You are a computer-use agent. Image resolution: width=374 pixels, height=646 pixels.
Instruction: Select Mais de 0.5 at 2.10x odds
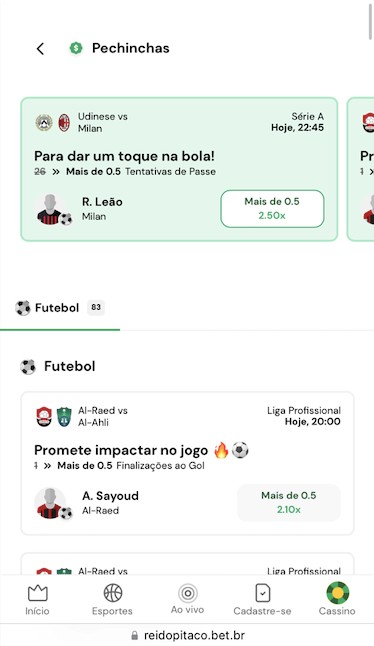[289, 502]
